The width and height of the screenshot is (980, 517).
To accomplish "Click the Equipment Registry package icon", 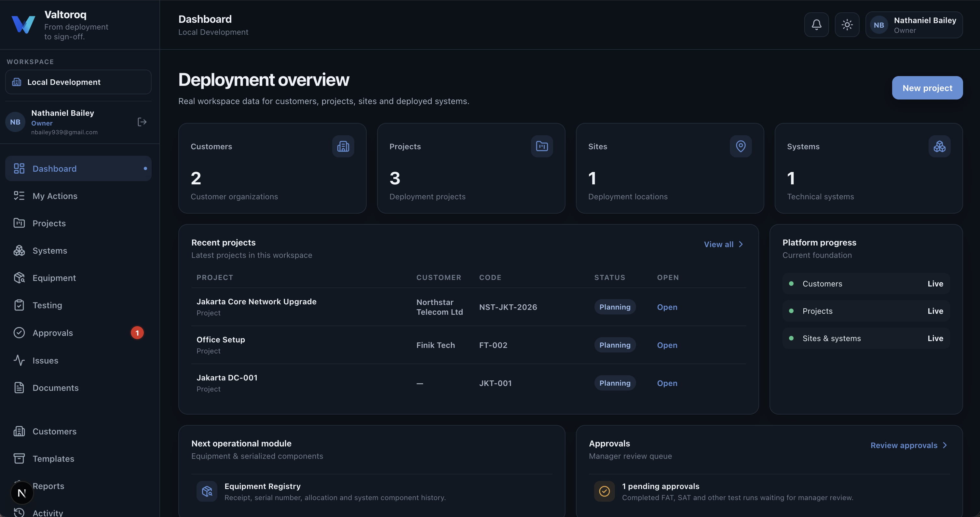I will click(x=207, y=492).
